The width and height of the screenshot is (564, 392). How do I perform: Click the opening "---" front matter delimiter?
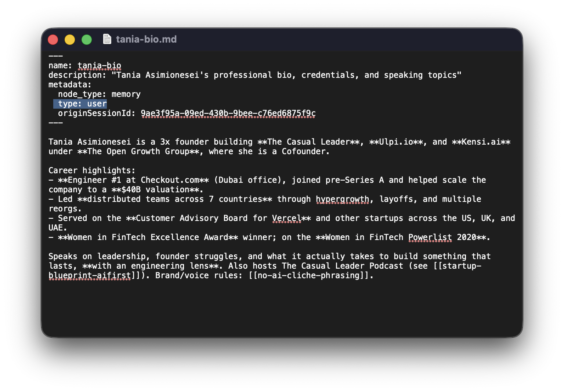(x=56, y=56)
